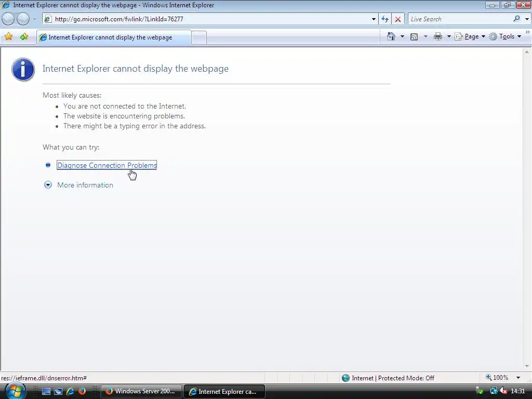Show more command bar items chevron
The height and width of the screenshot is (399, 532).
coord(528,32)
